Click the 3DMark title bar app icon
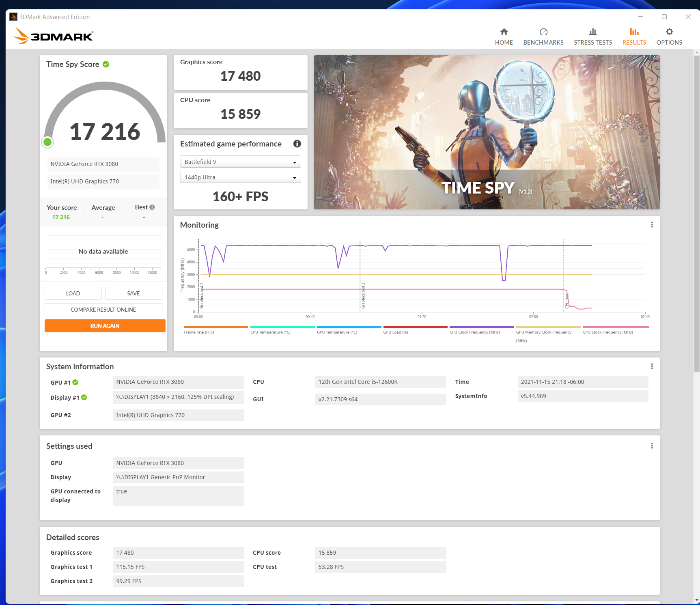 point(13,17)
